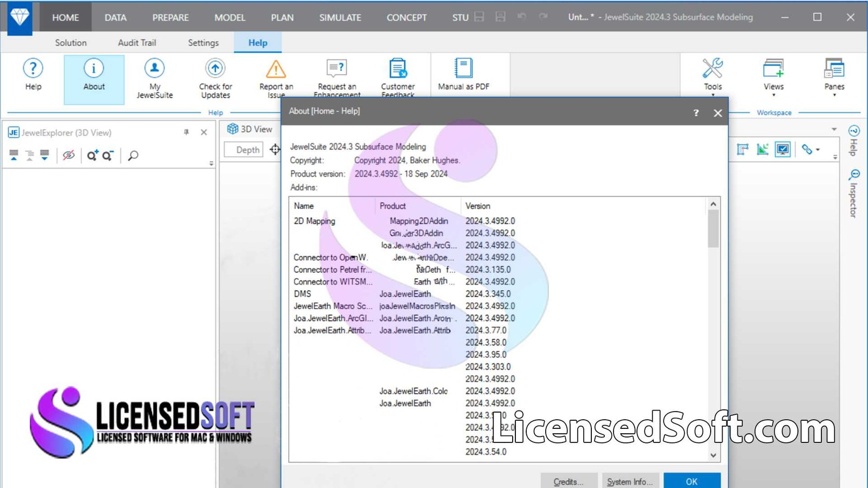
Task: Switch to CONCEPT main tab
Action: tap(406, 17)
